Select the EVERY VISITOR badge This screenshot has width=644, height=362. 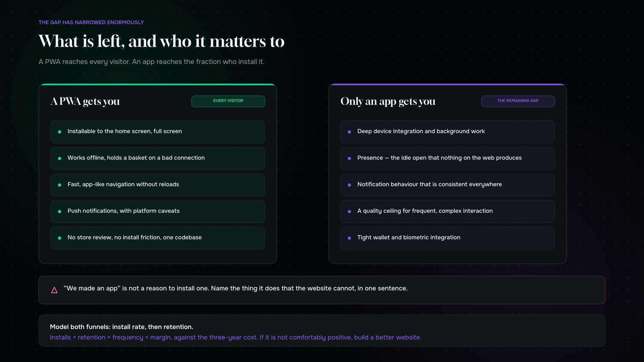[228, 101]
